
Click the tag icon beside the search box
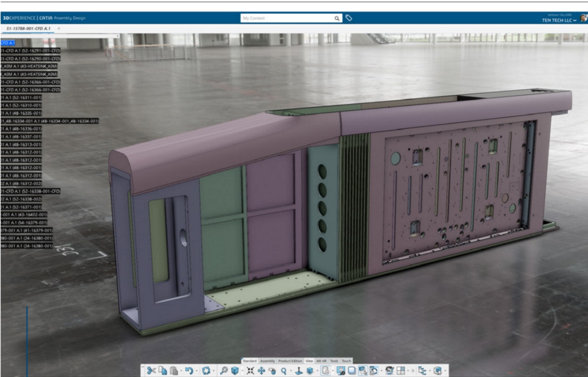pos(349,18)
